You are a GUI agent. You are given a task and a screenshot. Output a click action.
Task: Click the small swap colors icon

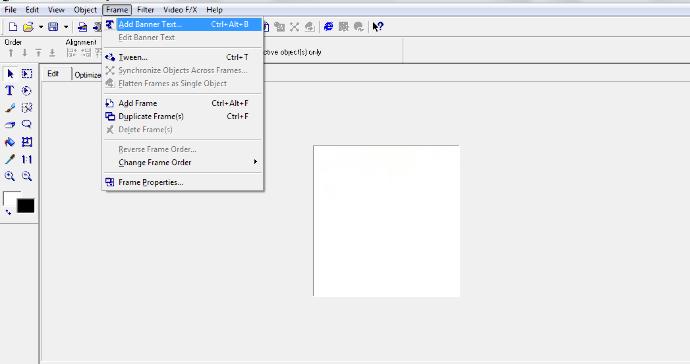tap(8, 212)
